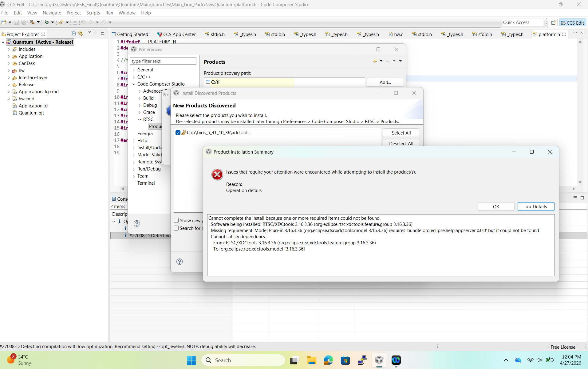
Task: Switch to the CCS App Center tab
Action: 176,34
